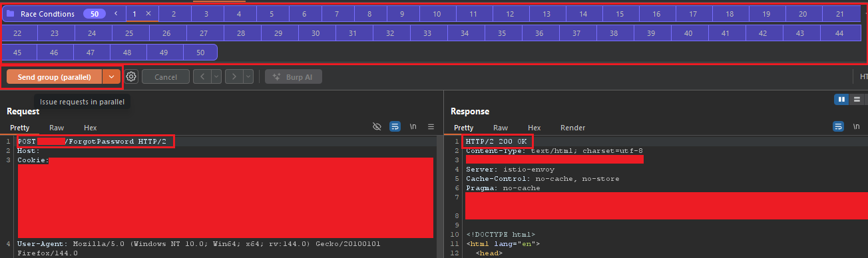Toggle \n newline display in Response panel
Screen dimensions: 868x258
(x=857, y=126)
